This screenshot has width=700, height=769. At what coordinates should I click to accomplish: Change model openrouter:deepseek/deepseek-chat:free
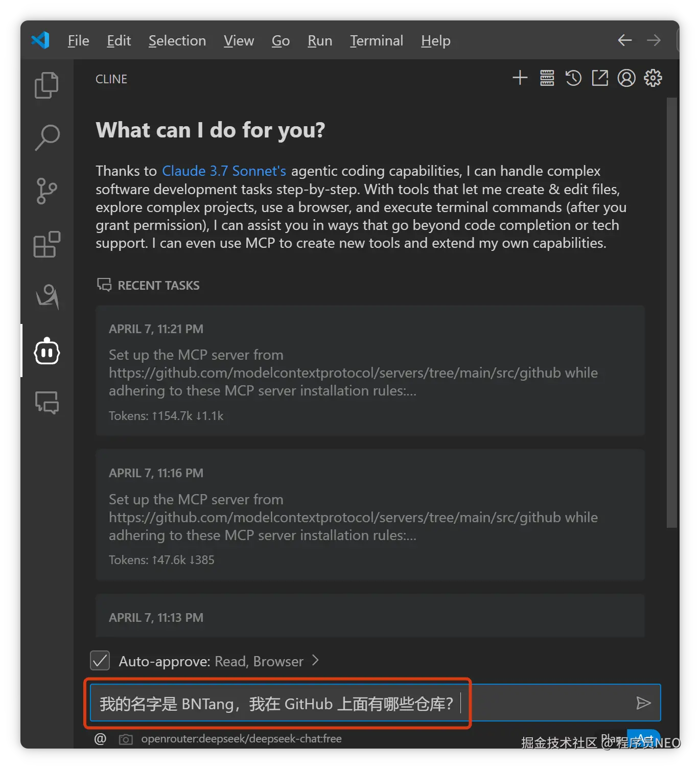click(x=241, y=739)
